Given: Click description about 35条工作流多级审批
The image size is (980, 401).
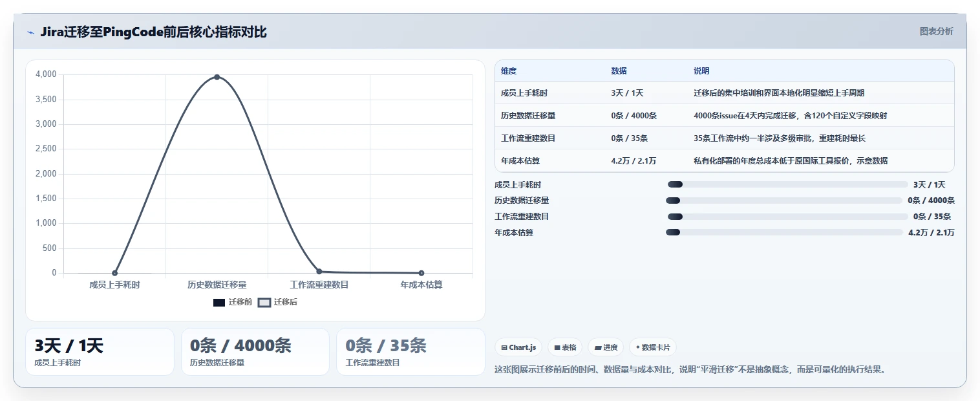Looking at the screenshot, I should pos(779,138).
